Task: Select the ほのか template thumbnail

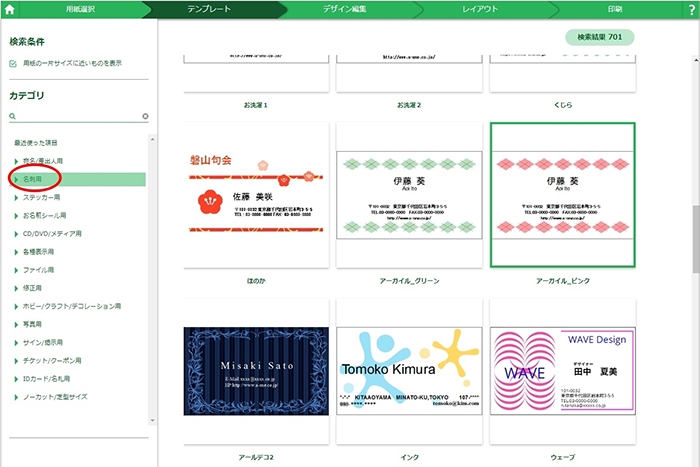Action: click(256, 195)
